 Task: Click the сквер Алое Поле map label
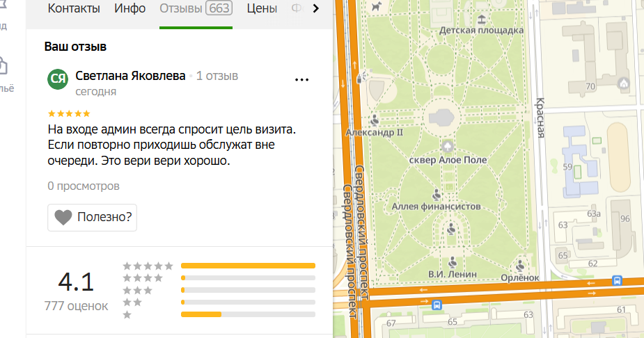click(x=448, y=160)
